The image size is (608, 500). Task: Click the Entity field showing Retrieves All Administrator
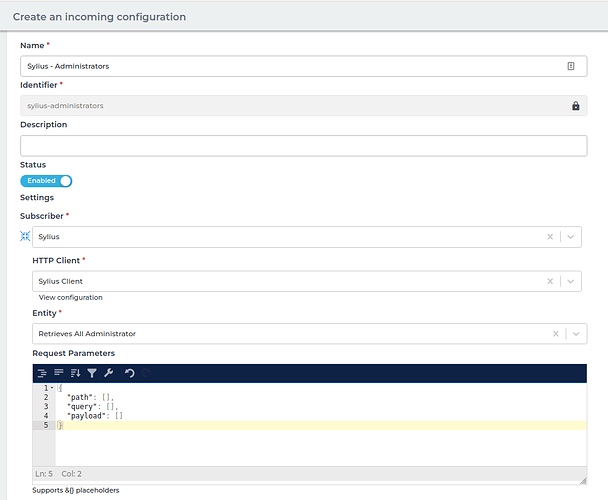309,334
